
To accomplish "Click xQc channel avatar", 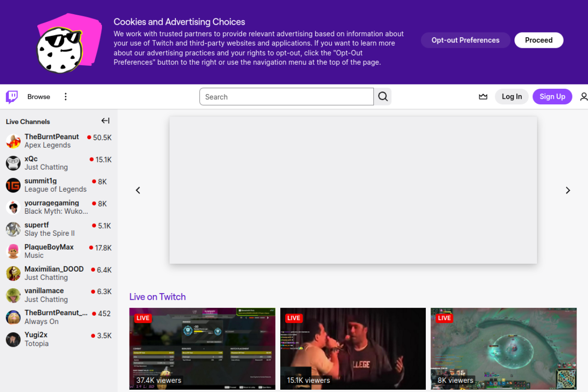I will click(x=13, y=163).
